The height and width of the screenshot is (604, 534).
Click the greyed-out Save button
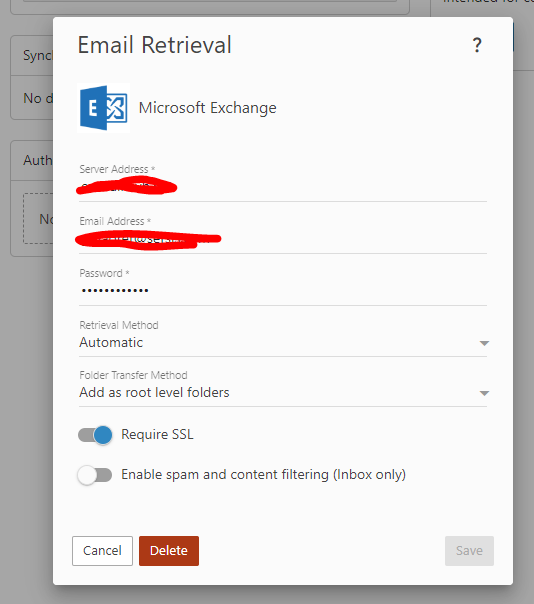(469, 551)
